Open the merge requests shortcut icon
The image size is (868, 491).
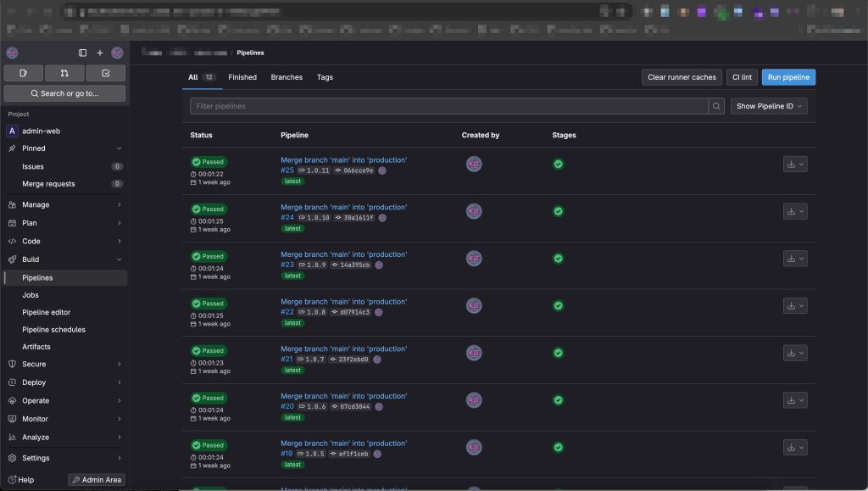(64, 73)
